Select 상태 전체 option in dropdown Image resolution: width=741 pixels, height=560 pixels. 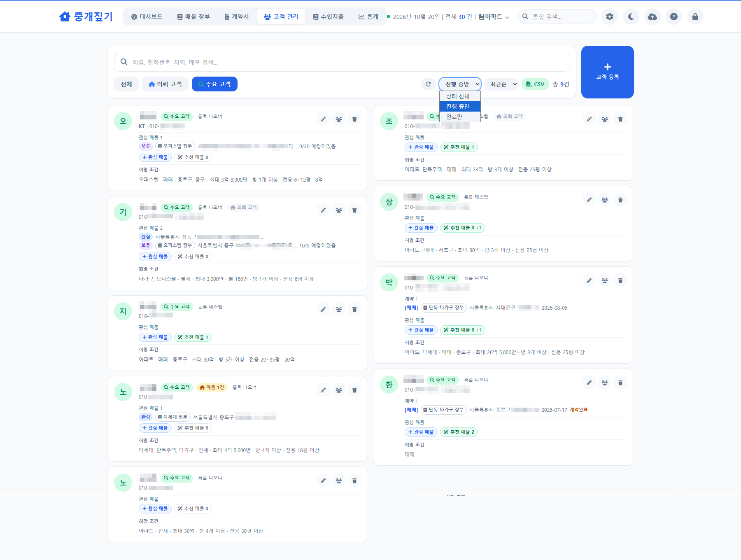pyautogui.click(x=460, y=96)
